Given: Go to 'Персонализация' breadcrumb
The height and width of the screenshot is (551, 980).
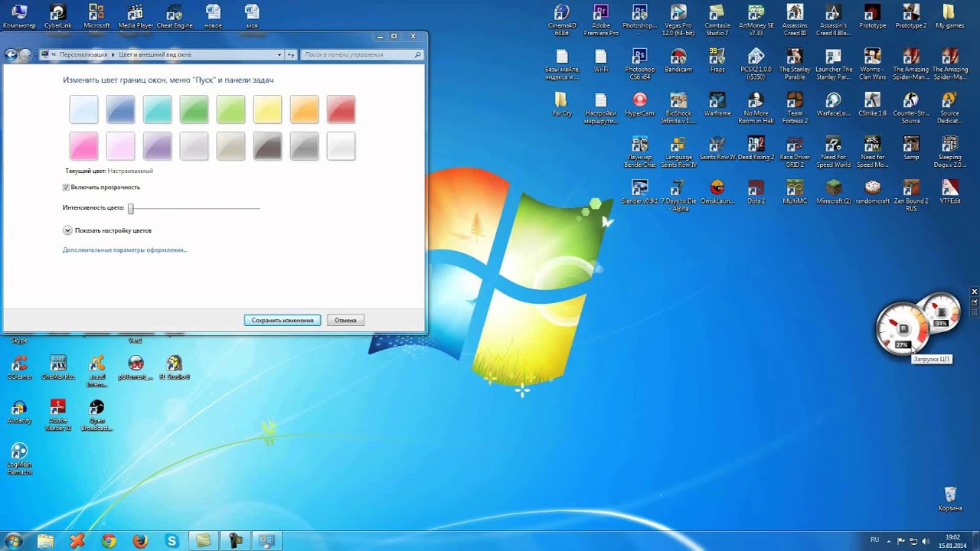Looking at the screenshot, I should coord(85,55).
